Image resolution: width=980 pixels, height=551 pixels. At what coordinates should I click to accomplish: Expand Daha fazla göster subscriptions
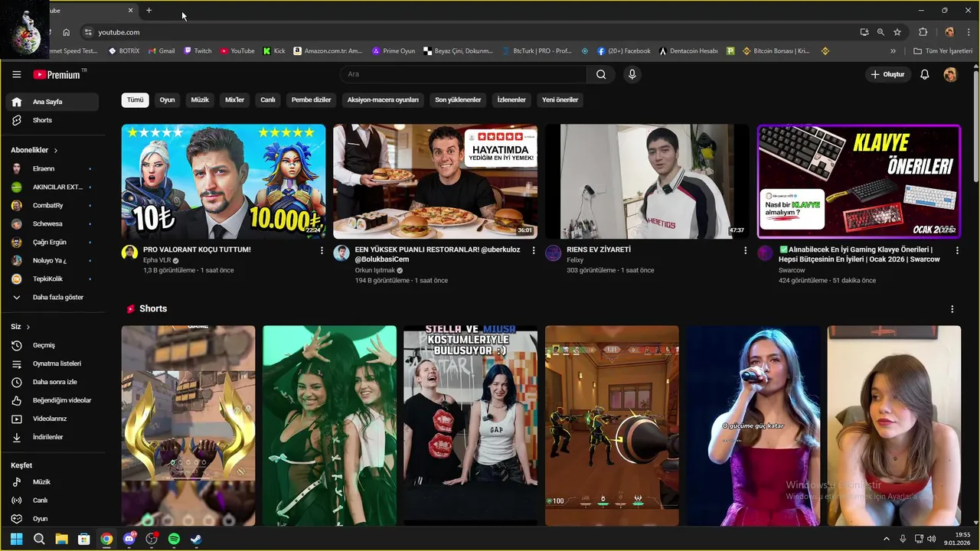pyautogui.click(x=52, y=297)
